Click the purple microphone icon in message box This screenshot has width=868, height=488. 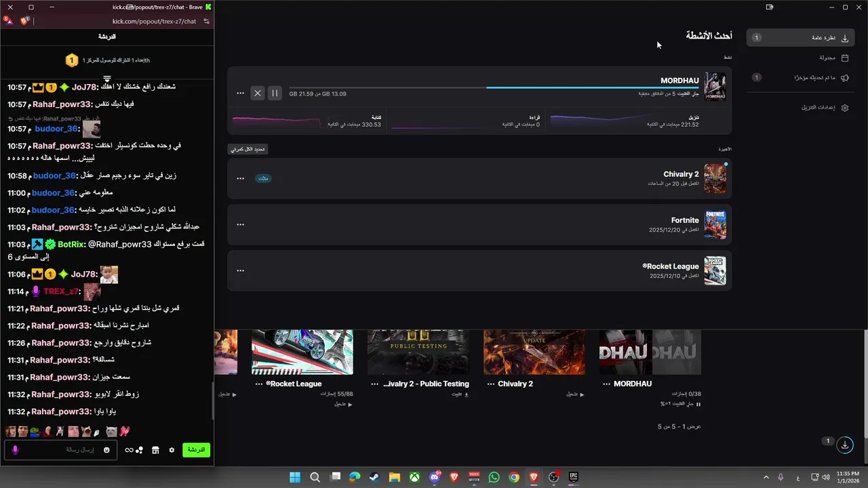[x=16, y=450]
